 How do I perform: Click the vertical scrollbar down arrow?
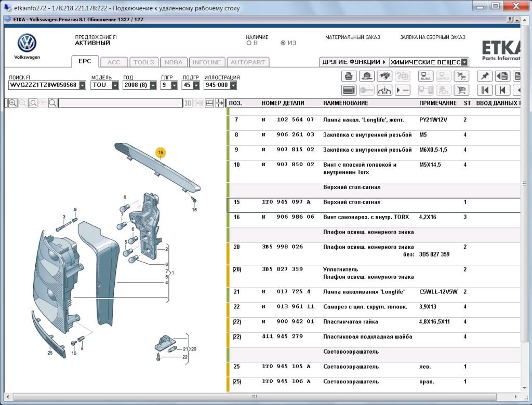524,388
